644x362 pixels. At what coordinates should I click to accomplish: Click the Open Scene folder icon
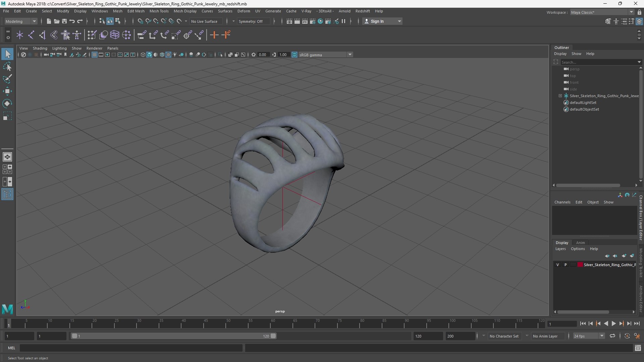point(56,21)
